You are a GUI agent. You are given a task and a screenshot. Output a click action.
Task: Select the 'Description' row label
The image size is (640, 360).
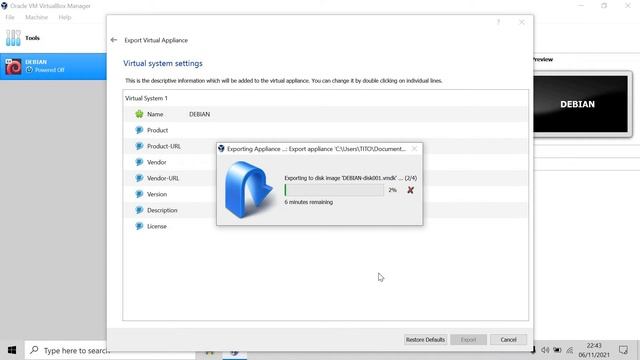coord(162,210)
